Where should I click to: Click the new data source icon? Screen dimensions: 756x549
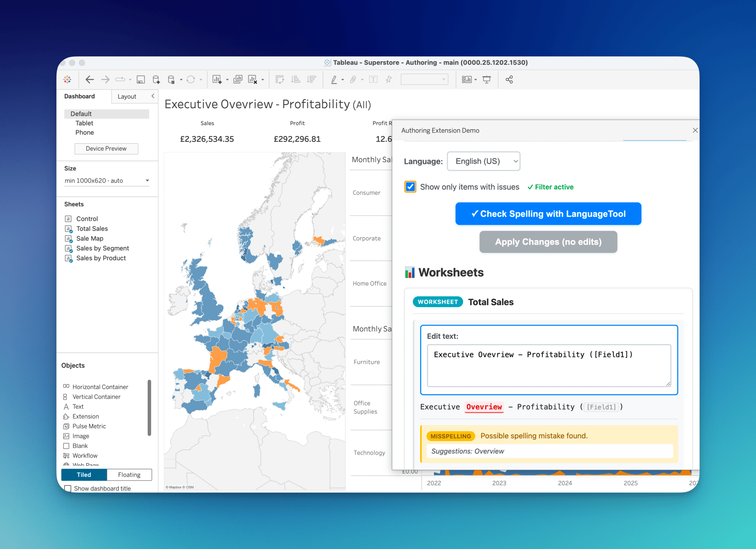pos(156,80)
